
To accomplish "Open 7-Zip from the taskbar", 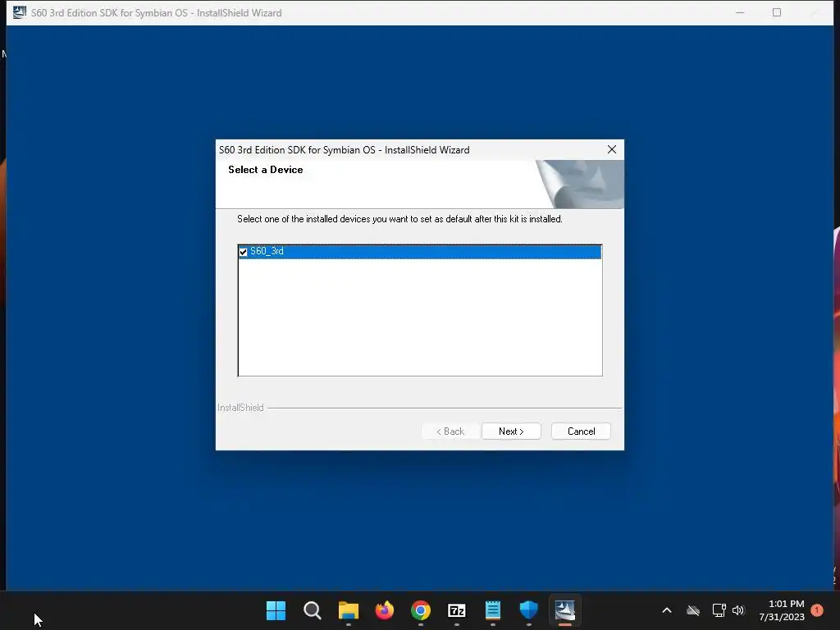I will [456, 610].
